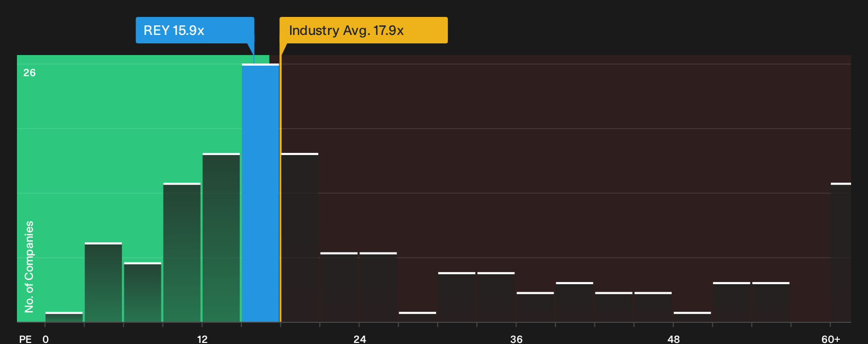Viewport: 868px width, 344px height.
Task: Click the Industry Avg. 17.9x yellow label
Action: point(364,30)
